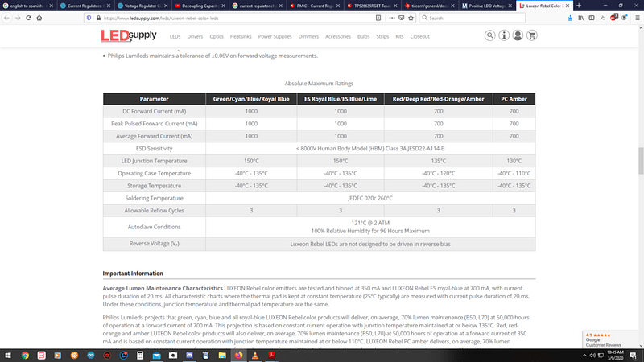
Task: Open Arduino IDE from taskbar
Action: (91, 356)
